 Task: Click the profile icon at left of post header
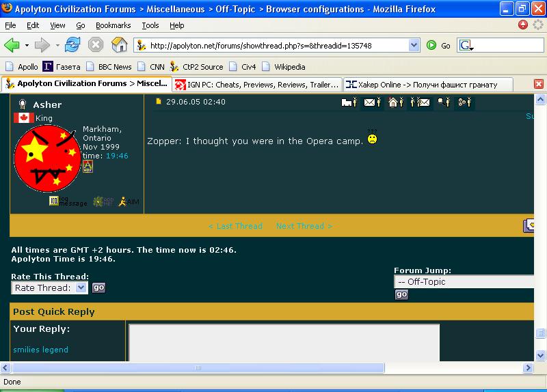pyautogui.click(x=349, y=102)
